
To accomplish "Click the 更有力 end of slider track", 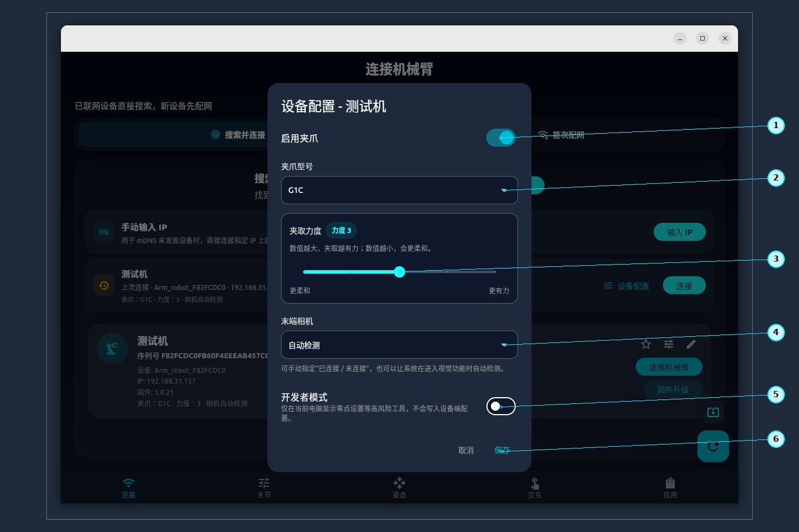I will [x=494, y=272].
